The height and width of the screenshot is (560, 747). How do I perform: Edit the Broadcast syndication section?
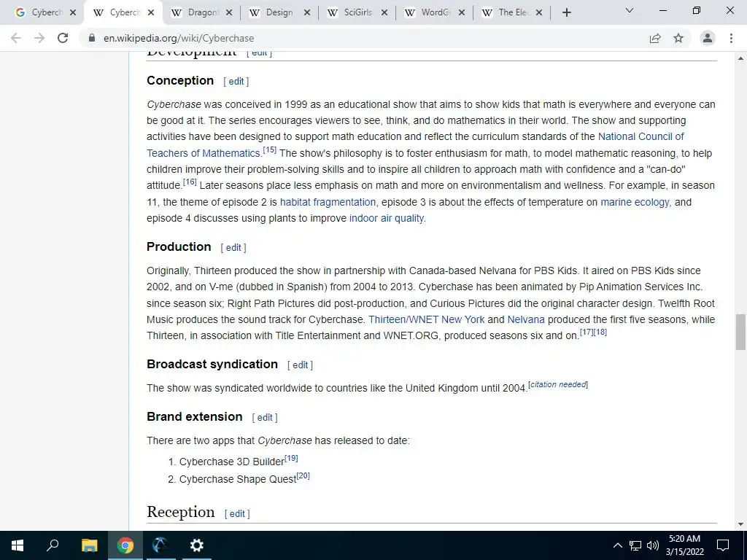300,365
